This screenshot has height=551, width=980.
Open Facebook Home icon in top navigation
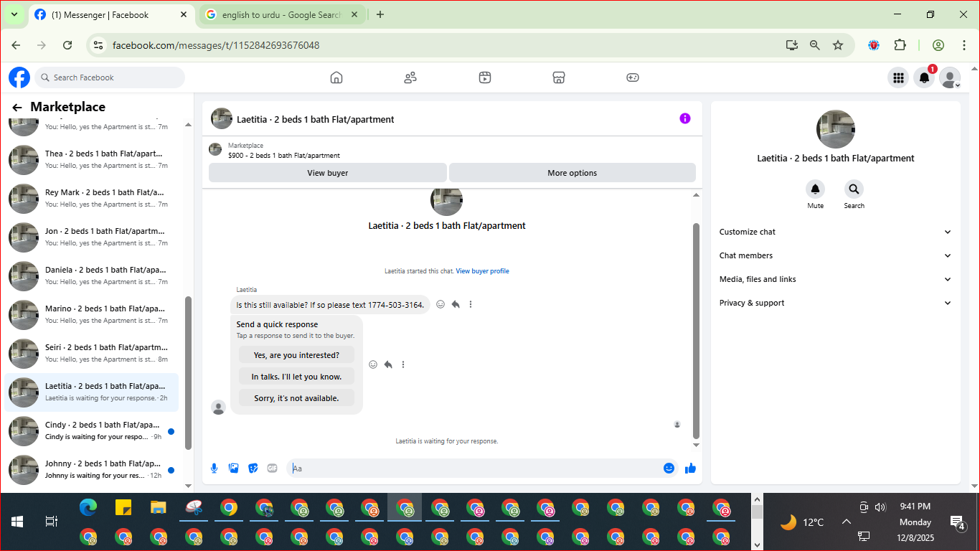pyautogui.click(x=336, y=77)
